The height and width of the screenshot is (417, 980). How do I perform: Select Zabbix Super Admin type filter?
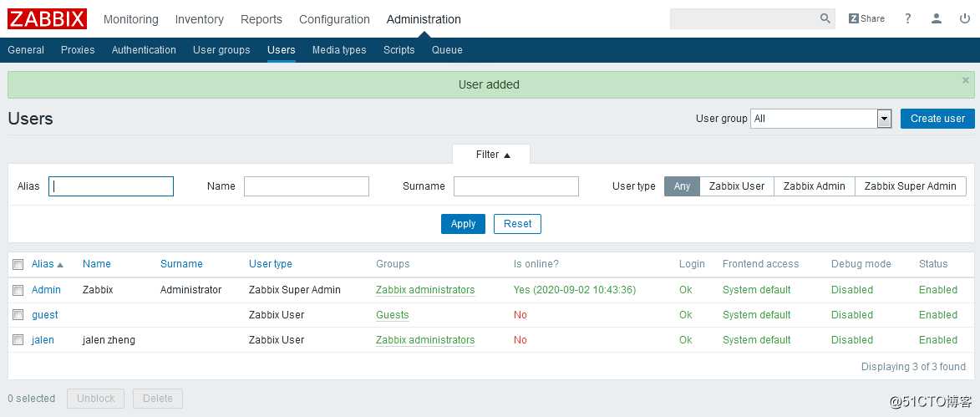(910, 186)
